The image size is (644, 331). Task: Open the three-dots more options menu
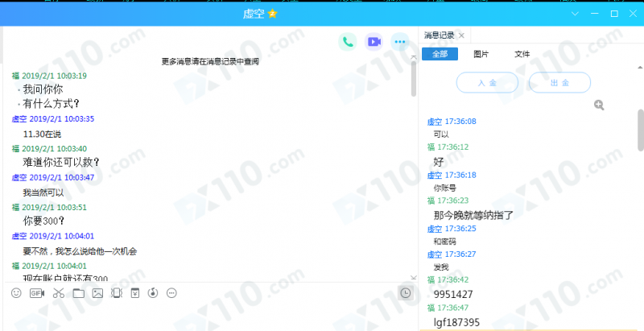coord(399,42)
